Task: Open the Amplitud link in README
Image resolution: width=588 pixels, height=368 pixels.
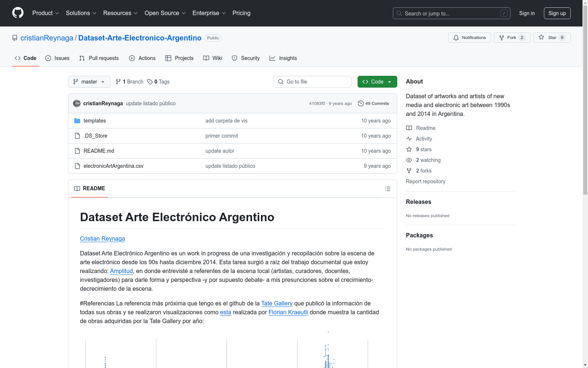Action: pos(121,271)
